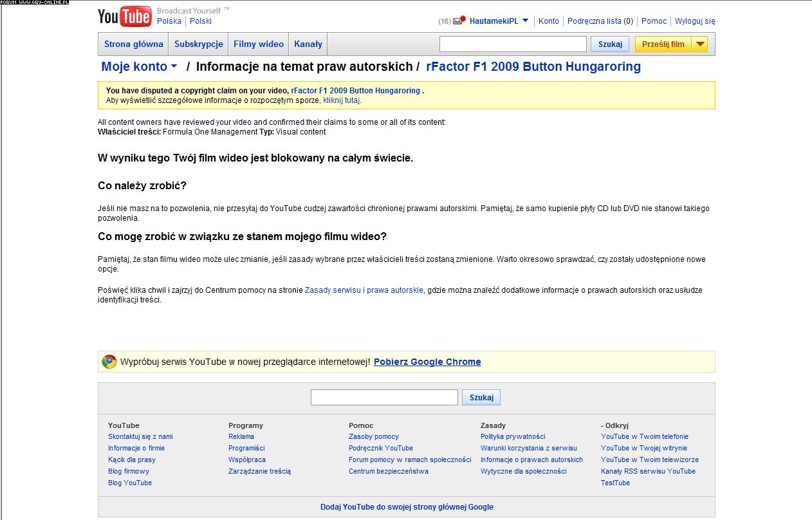
Task: Open the Kącik dla prasy link
Action: (132, 460)
